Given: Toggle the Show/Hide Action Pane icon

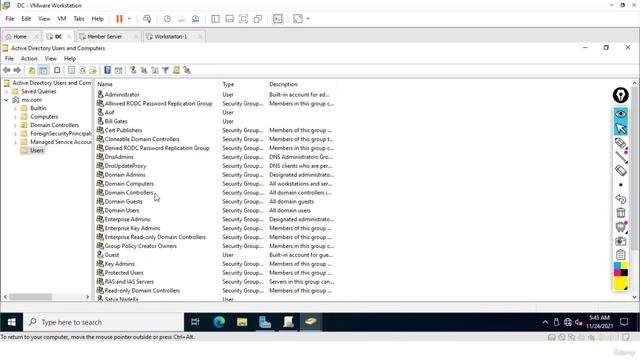Looking at the screenshot, I should tap(118, 70).
